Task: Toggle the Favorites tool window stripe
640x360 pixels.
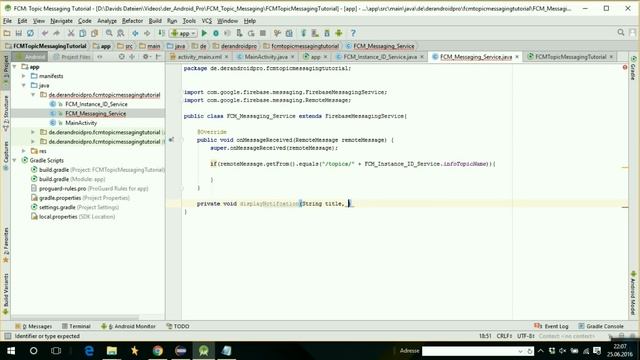Action: [6, 245]
